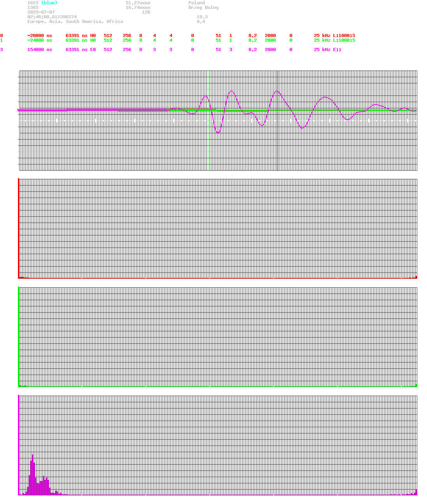427x504 pixels.
Task: Click the magenta 25 kHz E;; filter text
Action: point(328,50)
